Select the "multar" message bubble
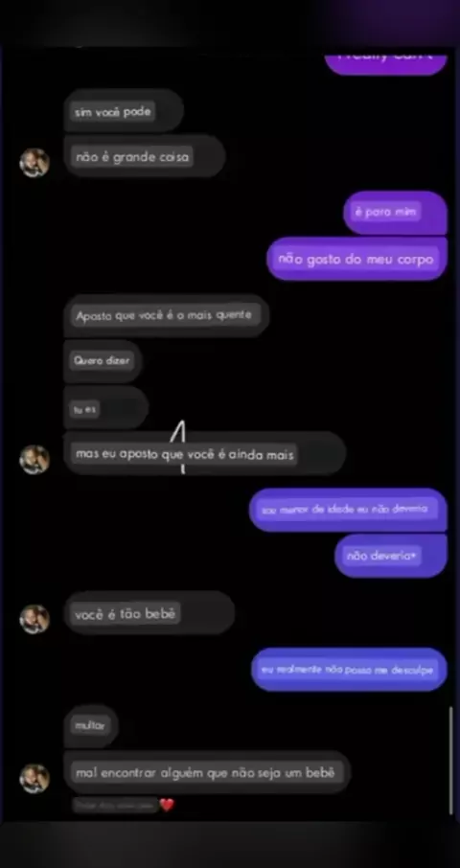The image size is (460, 868). coord(91,725)
